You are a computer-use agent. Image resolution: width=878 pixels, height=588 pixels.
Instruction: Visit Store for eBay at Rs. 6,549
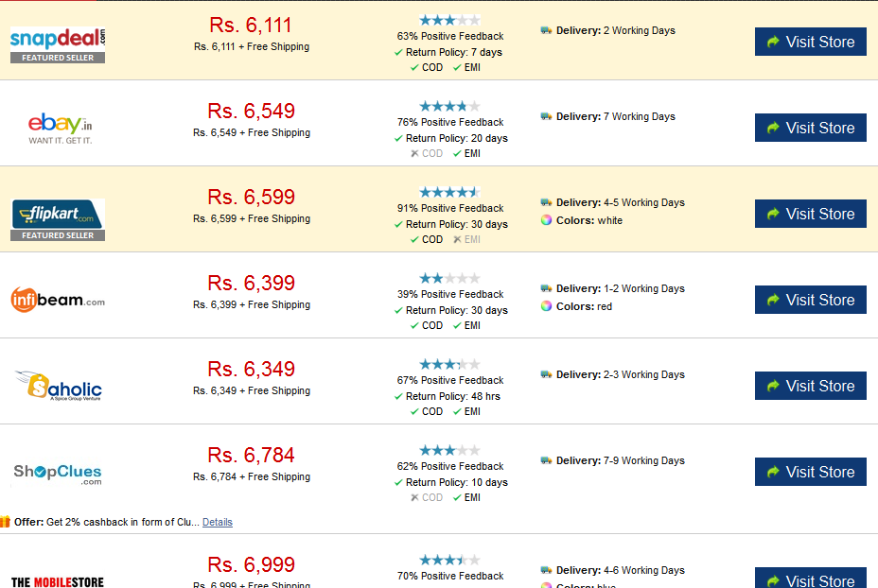pos(810,128)
